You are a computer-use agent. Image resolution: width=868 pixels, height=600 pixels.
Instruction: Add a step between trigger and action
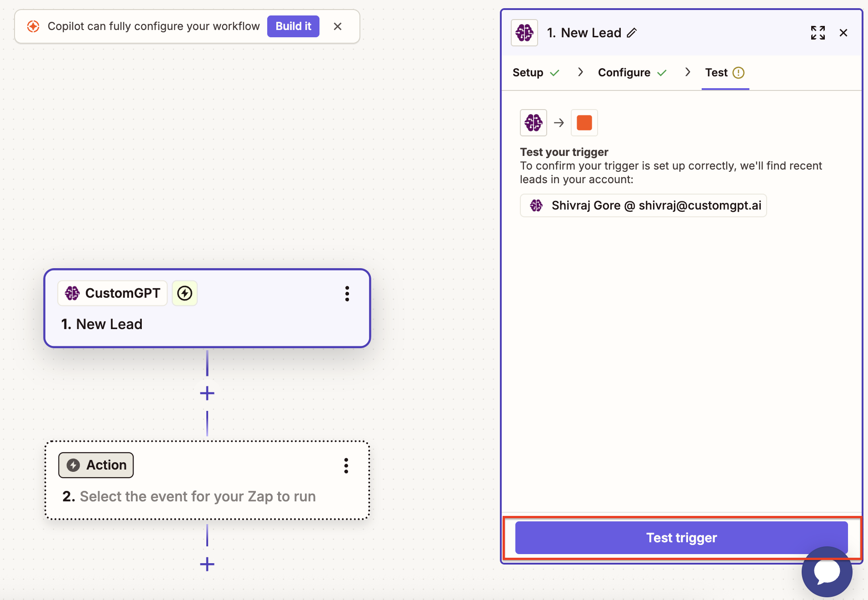click(207, 393)
